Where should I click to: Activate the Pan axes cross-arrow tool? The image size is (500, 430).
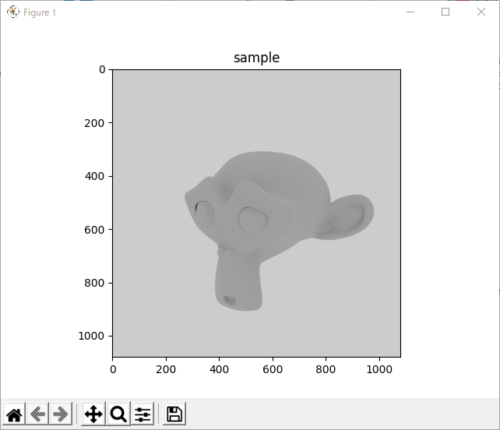(93, 414)
